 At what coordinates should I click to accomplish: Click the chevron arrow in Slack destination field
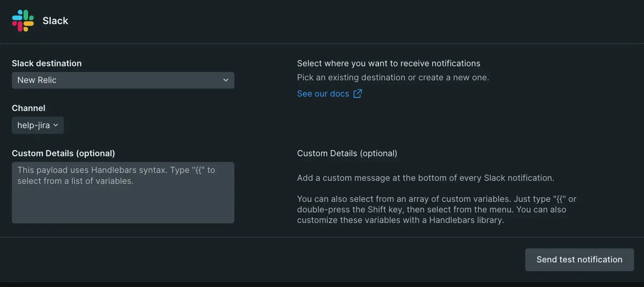(226, 80)
